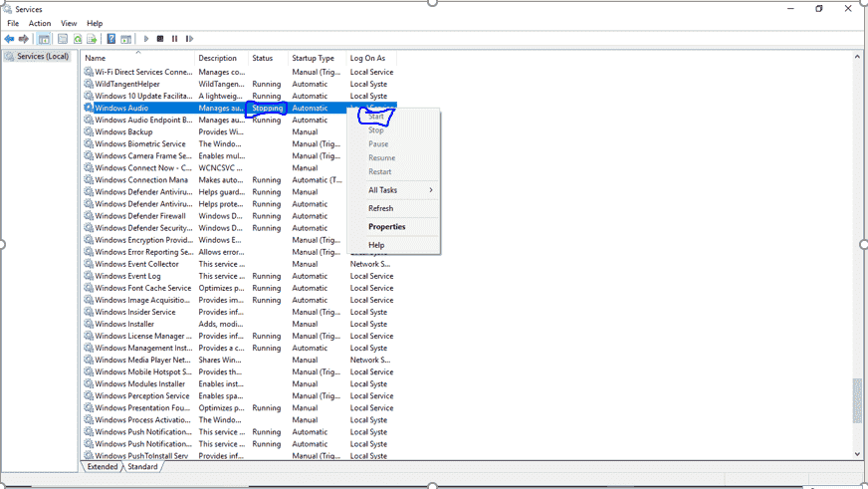Click the Refresh toolbar icon

click(x=78, y=39)
